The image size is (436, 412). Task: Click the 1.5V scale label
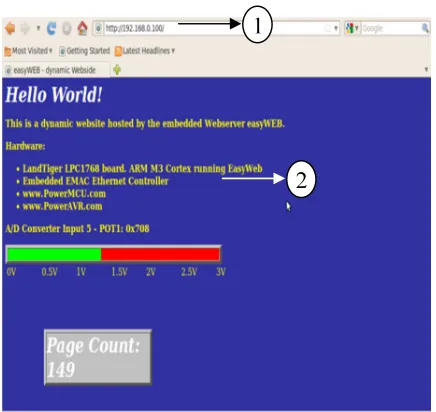[x=119, y=272]
